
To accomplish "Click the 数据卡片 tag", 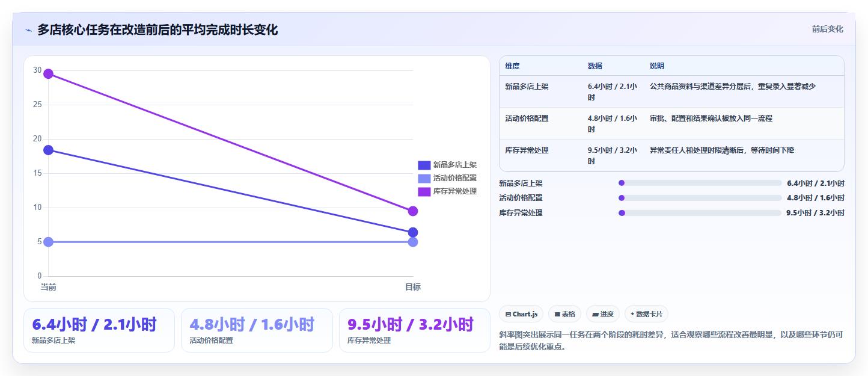I will click(646, 314).
